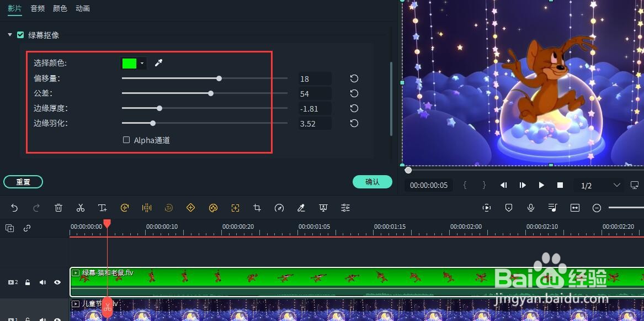The image size is (644, 321).
Task: Adjust the 偏移量 slider handle
Action: [x=219, y=78]
